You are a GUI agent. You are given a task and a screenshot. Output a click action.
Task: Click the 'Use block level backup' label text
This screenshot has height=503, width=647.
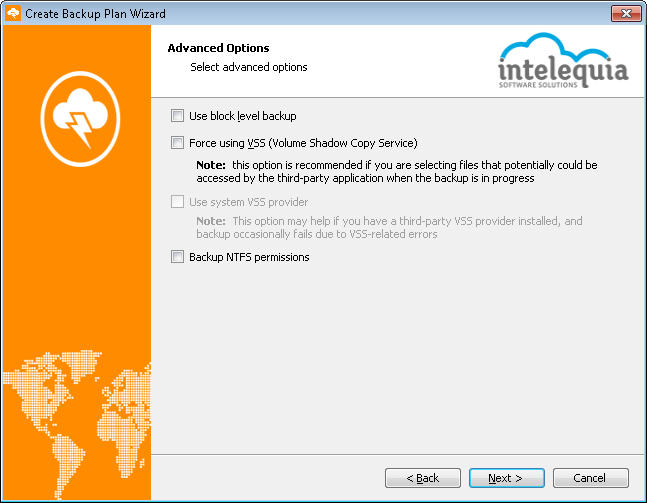pyautogui.click(x=243, y=116)
